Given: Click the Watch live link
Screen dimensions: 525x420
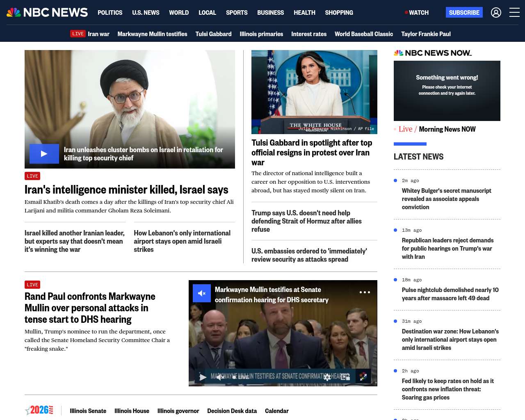Looking at the screenshot, I should 417,13.
